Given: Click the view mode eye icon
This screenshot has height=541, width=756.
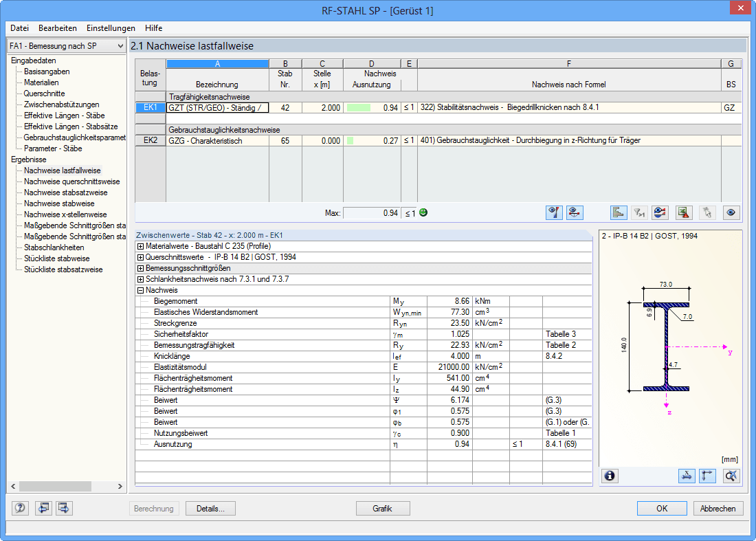Looking at the screenshot, I should pyautogui.click(x=731, y=212).
